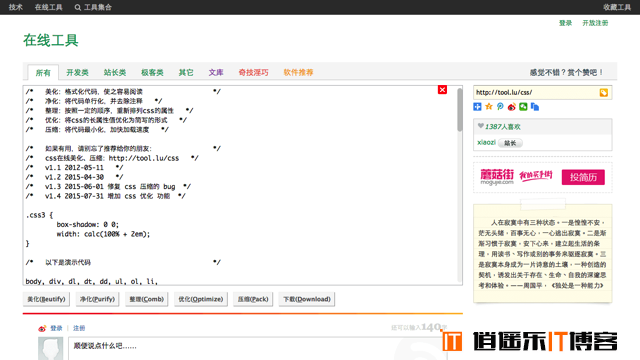The width and height of the screenshot is (640, 360).
Task: Switch to the 开发类 tab
Action: pyautogui.click(x=78, y=72)
